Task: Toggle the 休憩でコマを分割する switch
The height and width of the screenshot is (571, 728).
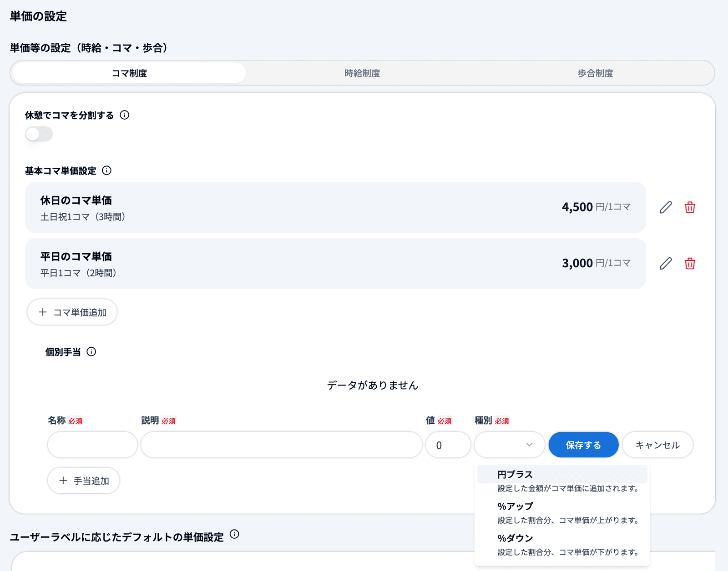Action: 39,134
